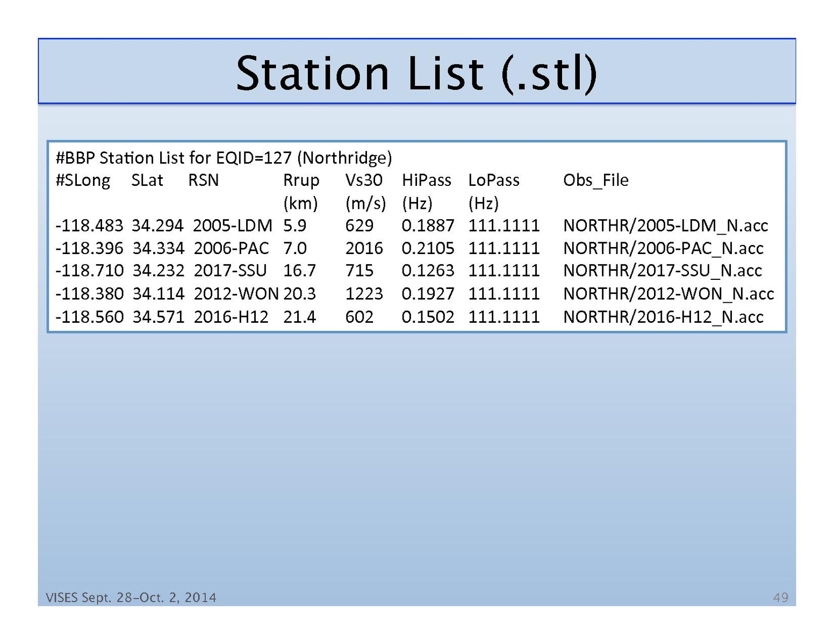Image resolution: width=834 pixels, height=644 pixels.
Task: Click the "Rrup" column header
Action: 301,180
